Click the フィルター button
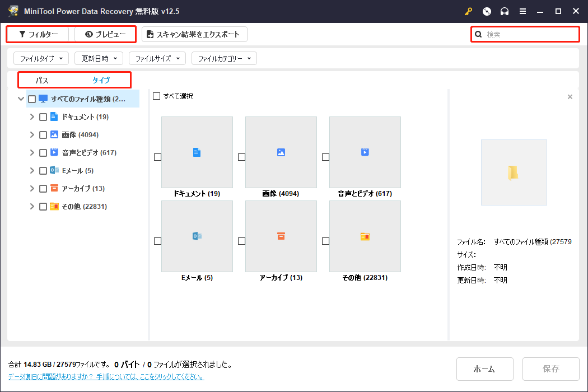The height and width of the screenshot is (392, 588). [x=38, y=34]
